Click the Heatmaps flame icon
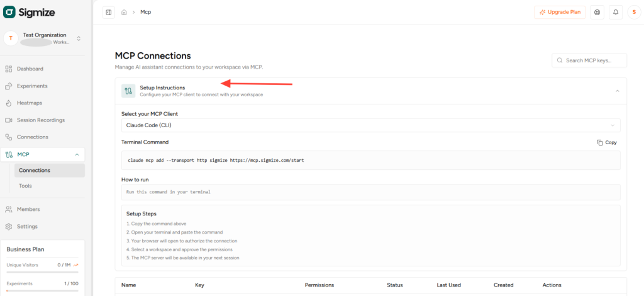 (9, 103)
